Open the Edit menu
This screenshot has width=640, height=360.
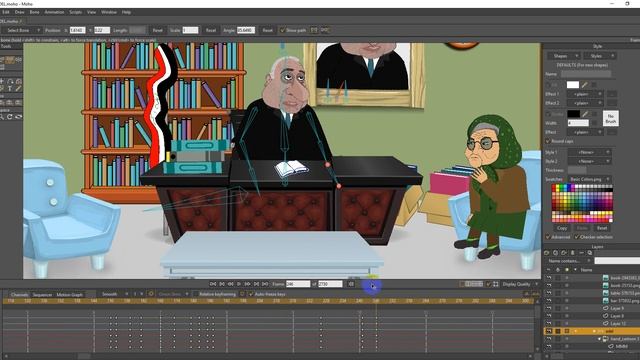point(6,12)
